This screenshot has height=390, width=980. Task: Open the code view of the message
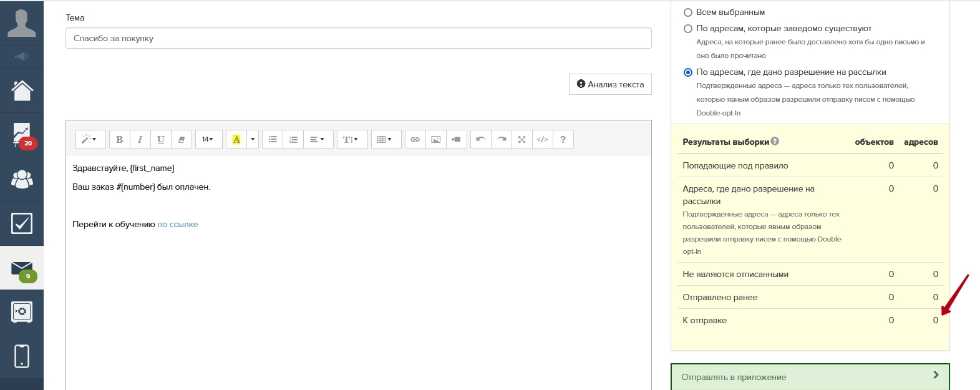pos(542,139)
